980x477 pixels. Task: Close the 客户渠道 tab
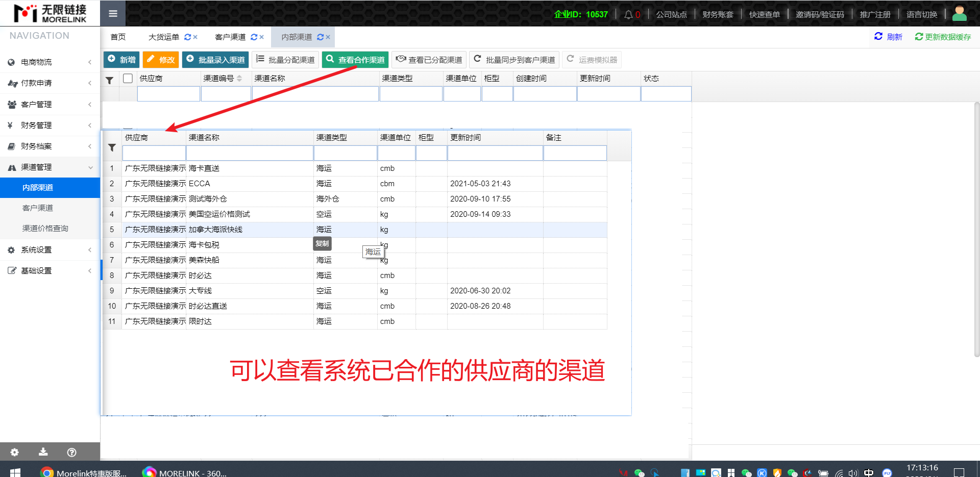(x=261, y=37)
